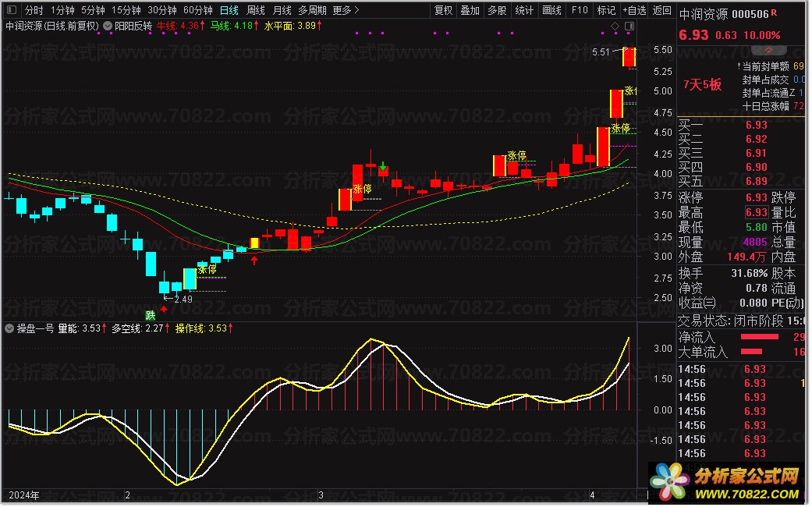The image size is (812, 507).
Task: Click the 买五 price 6.89
Action: (x=756, y=181)
